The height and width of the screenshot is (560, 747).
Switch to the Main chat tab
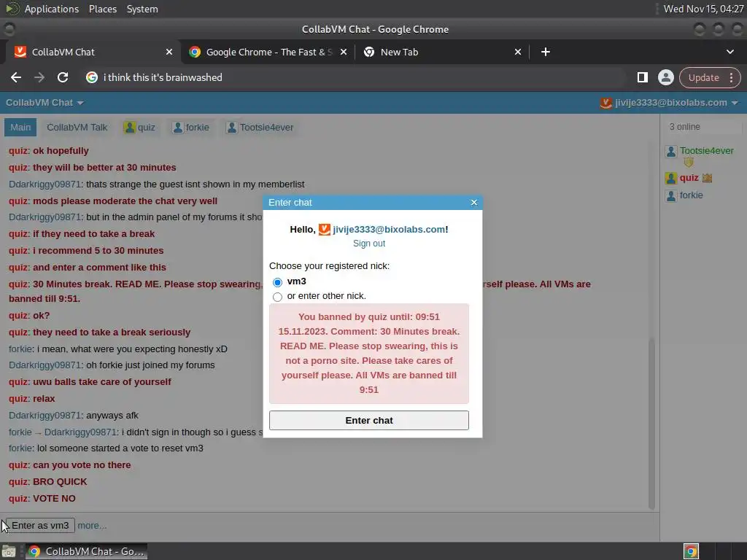(x=20, y=127)
